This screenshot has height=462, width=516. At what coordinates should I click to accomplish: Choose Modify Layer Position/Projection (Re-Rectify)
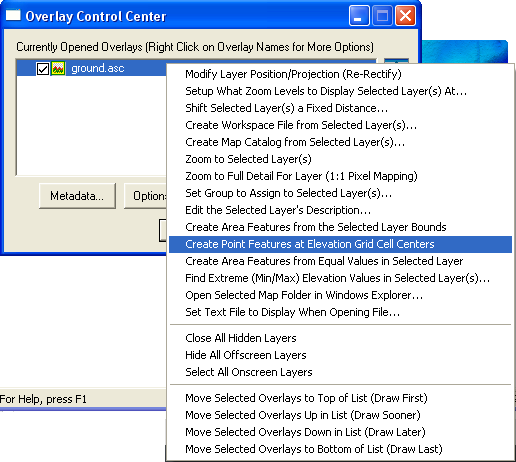340,74
